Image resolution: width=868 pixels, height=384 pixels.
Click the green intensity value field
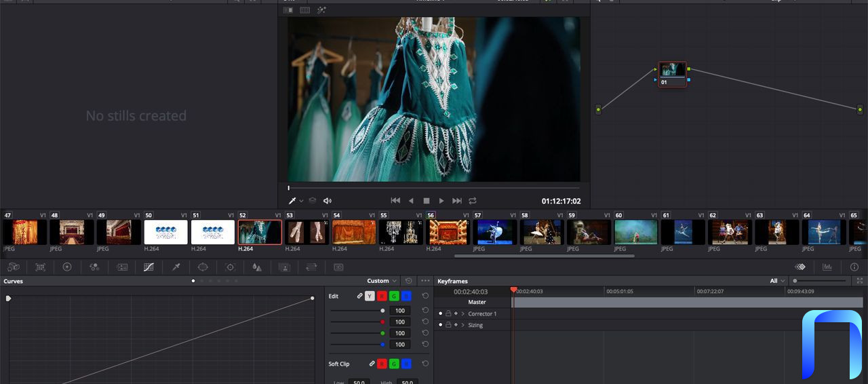(400, 333)
